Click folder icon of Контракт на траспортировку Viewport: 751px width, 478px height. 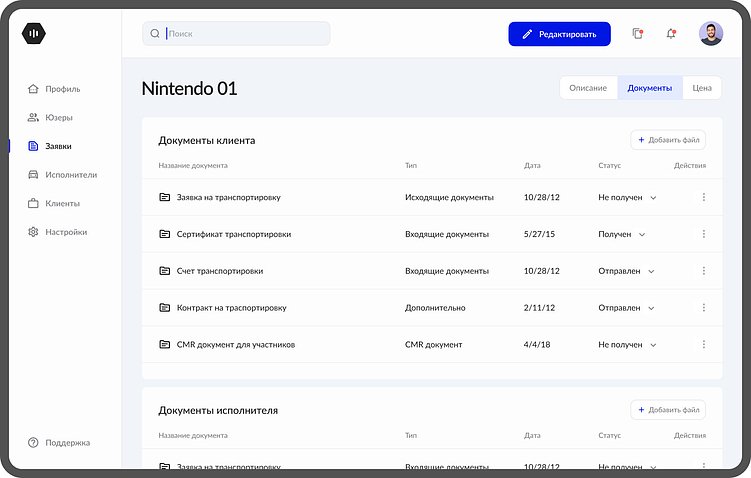tap(164, 308)
